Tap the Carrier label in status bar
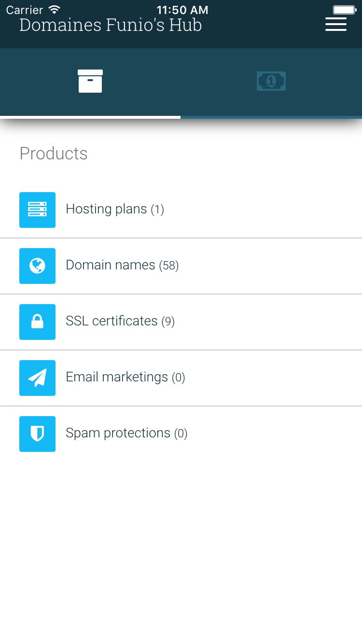Screen dimensions: 362x644 coord(25,10)
